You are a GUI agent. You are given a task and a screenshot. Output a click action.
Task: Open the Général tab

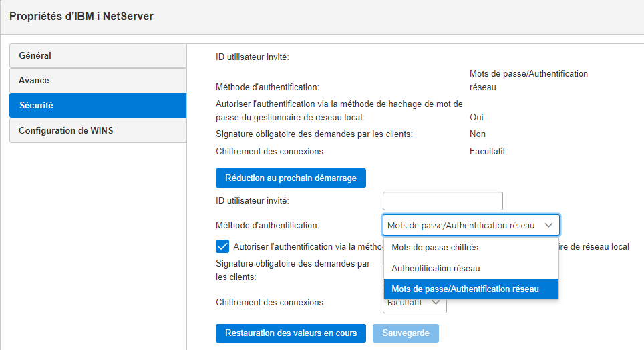click(98, 56)
